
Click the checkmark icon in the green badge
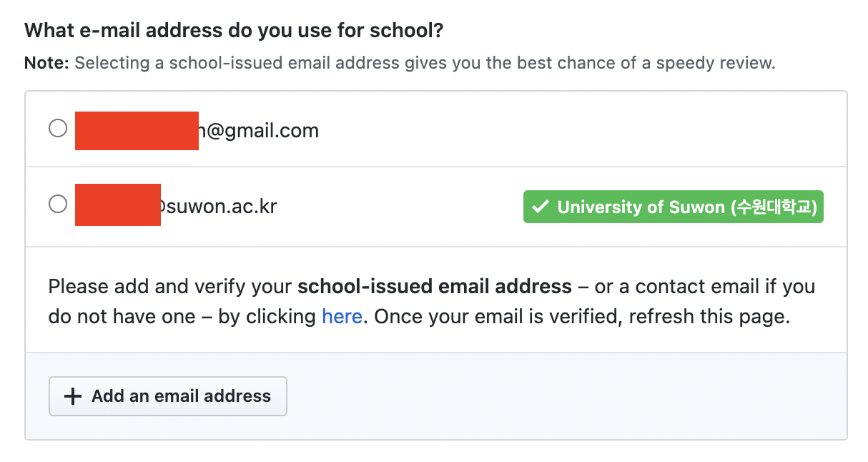pos(541,207)
